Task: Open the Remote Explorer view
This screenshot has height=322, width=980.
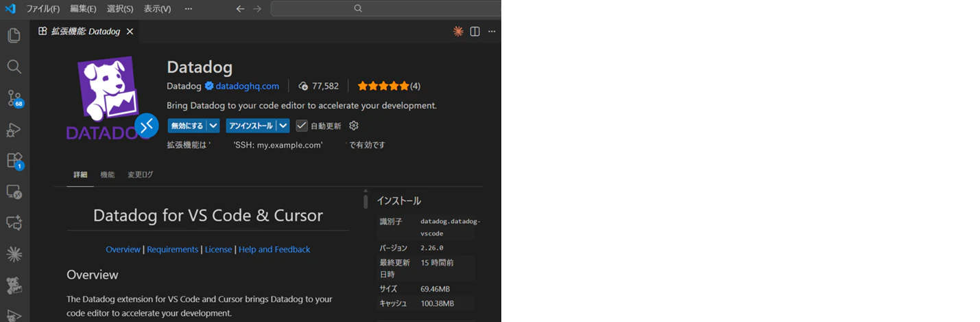Action: click(x=14, y=192)
